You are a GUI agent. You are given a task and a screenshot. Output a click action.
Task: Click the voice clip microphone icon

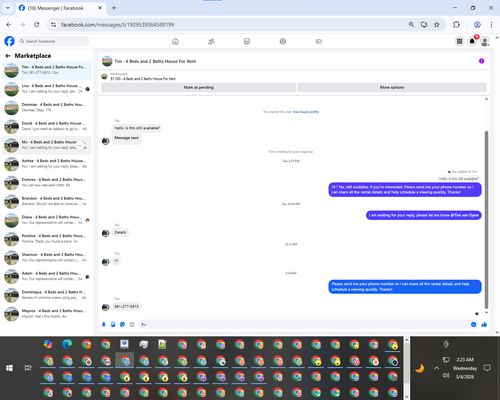[x=104, y=324]
